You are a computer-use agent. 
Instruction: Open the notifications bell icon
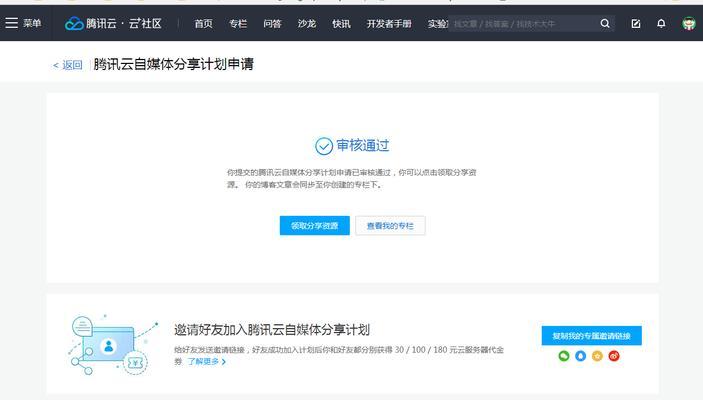coord(661,23)
